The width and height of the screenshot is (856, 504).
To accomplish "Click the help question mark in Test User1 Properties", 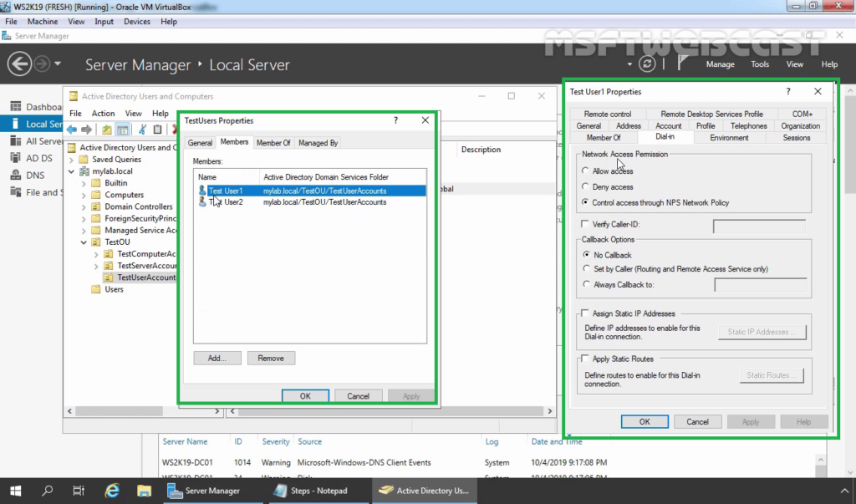I will tap(787, 91).
